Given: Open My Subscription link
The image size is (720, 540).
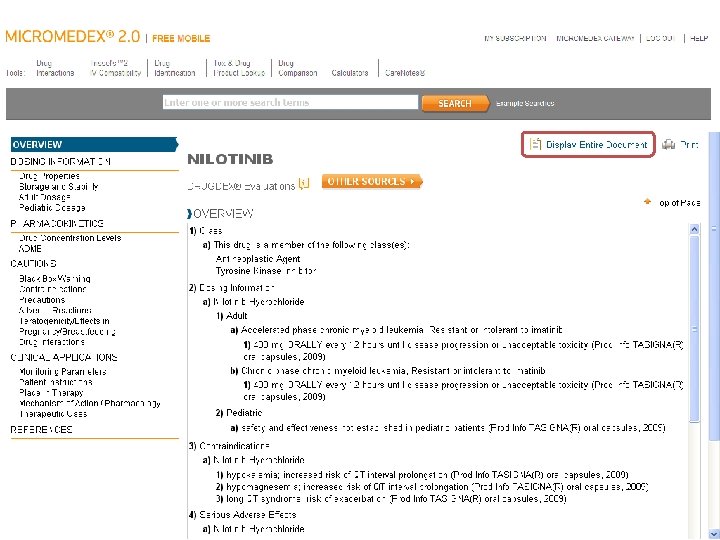Looking at the screenshot, I should tap(515, 38).
